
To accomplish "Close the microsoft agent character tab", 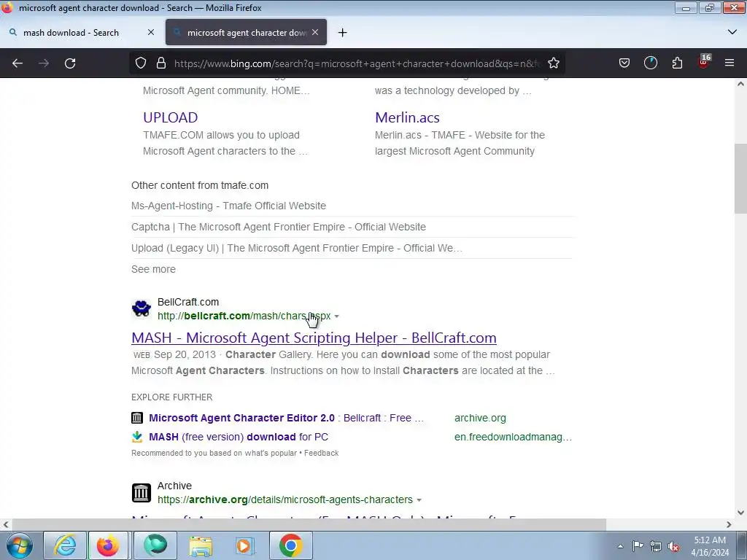I will tap(315, 32).
